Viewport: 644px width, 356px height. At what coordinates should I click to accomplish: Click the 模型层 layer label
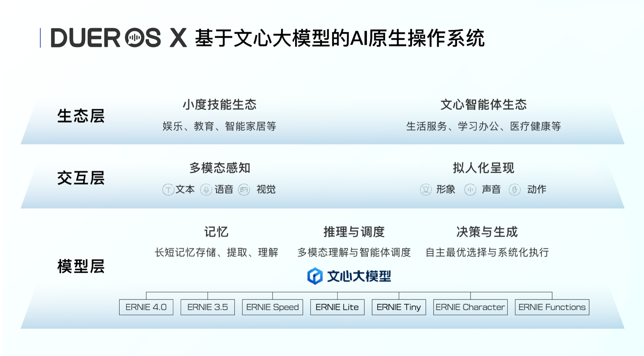81,266
